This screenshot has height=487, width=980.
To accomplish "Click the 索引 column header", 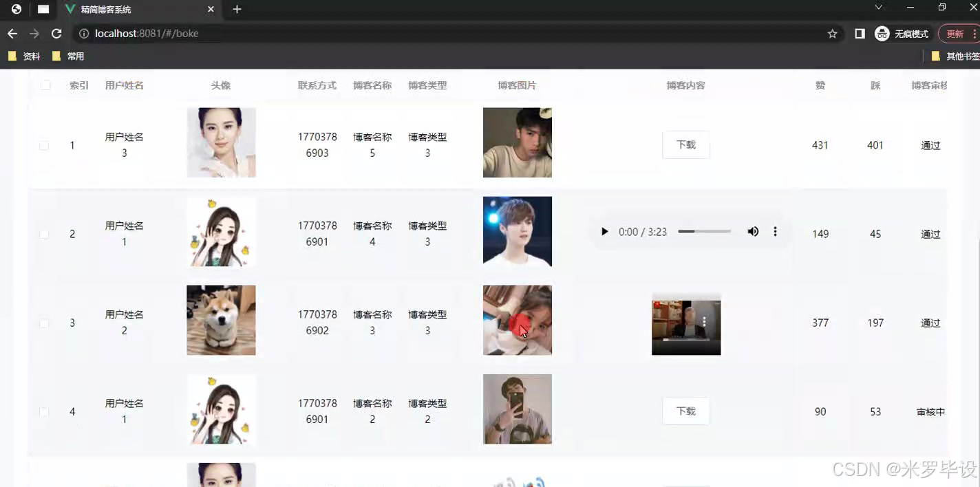I will pos(79,85).
